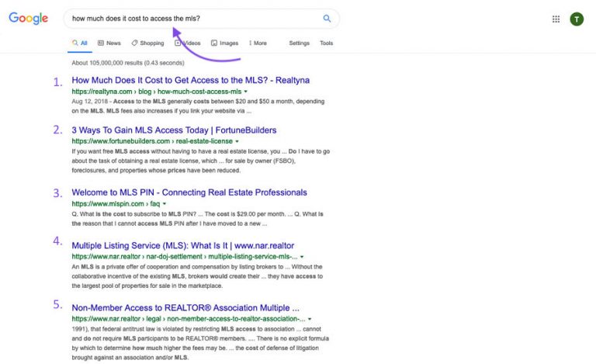
Task: Open search Tools
Action: pyautogui.click(x=326, y=43)
